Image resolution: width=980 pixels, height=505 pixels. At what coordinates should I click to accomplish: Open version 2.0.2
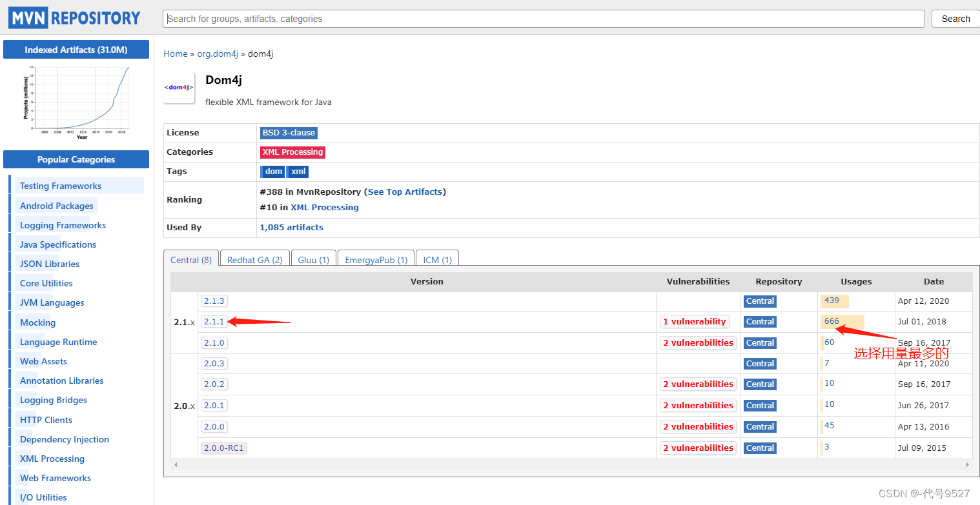click(214, 384)
